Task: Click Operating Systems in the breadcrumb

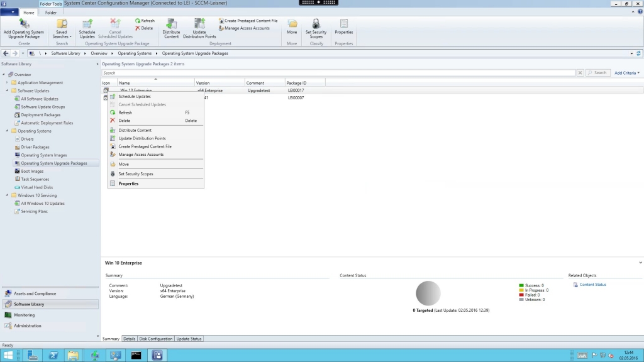Action: pos(135,53)
